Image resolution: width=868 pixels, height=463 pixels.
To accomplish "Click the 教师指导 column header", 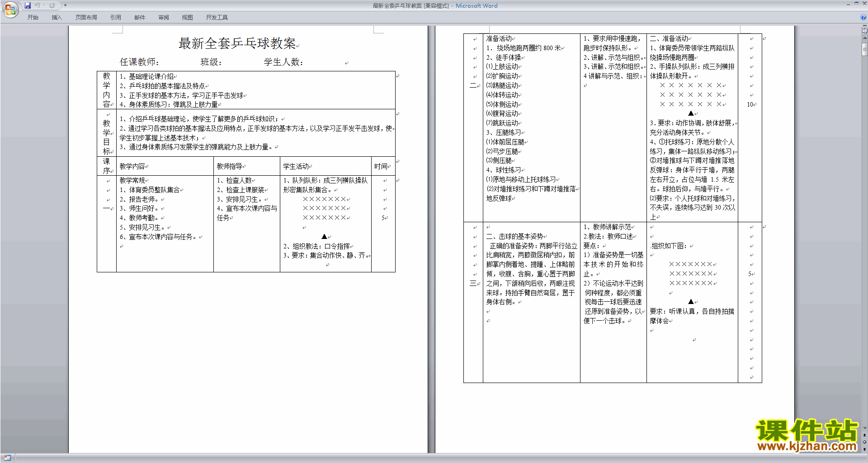I will [230, 166].
